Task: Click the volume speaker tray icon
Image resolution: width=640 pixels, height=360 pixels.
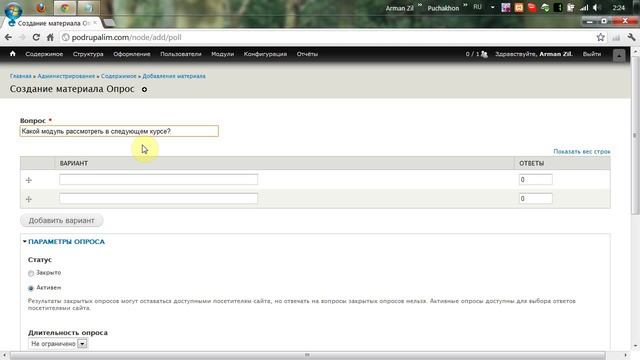Action: pyautogui.click(x=597, y=8)
